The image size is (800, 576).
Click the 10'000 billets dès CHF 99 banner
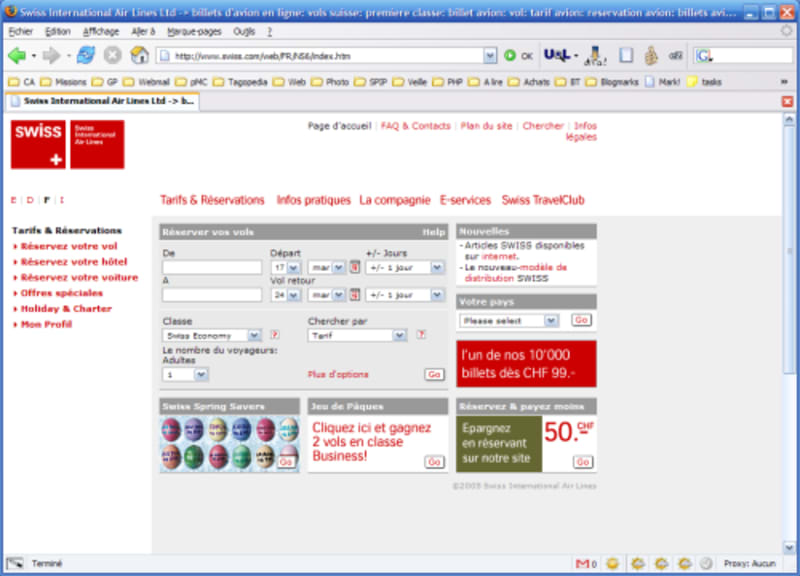[x=526, y=364]
